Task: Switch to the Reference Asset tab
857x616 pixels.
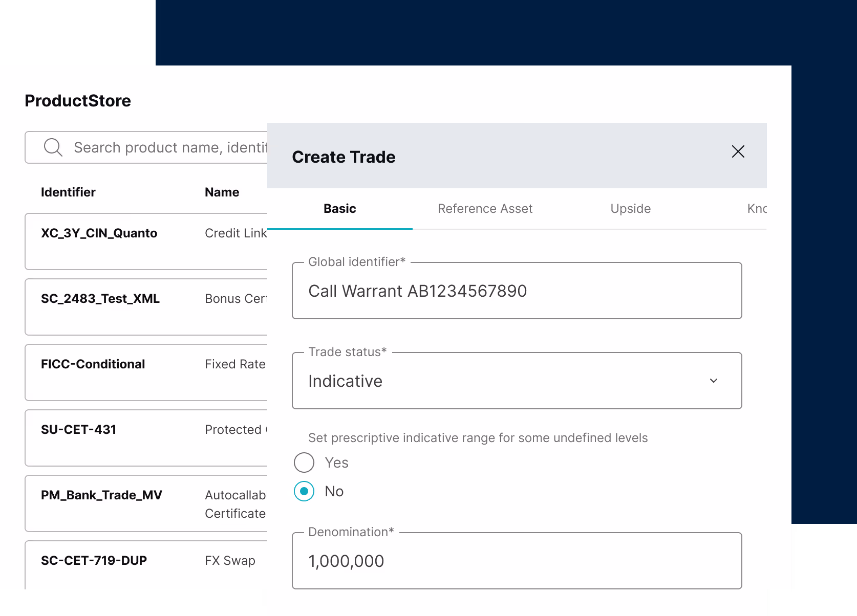Action: (484, 209)
